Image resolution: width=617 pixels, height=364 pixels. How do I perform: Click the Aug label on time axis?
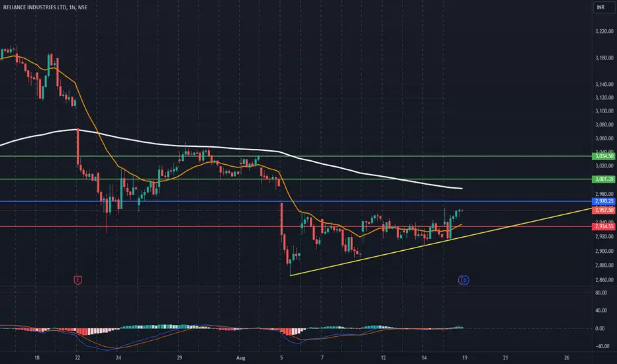coord(241,357)
